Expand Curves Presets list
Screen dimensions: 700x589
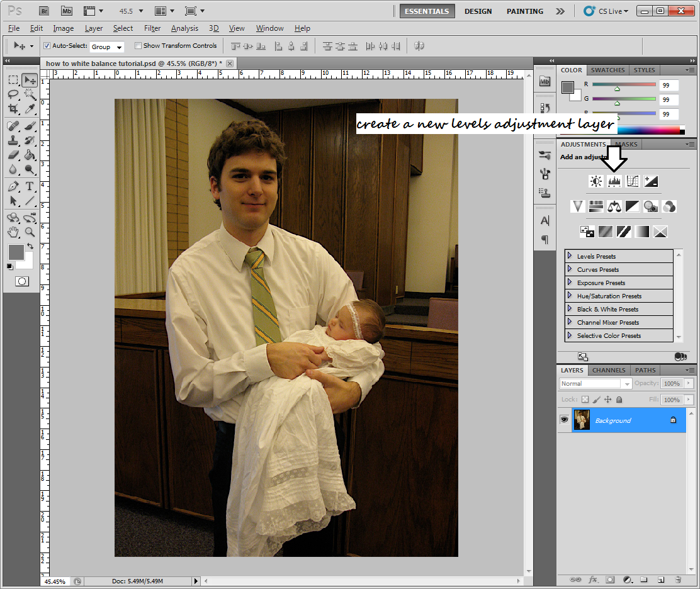click(570, 269)
